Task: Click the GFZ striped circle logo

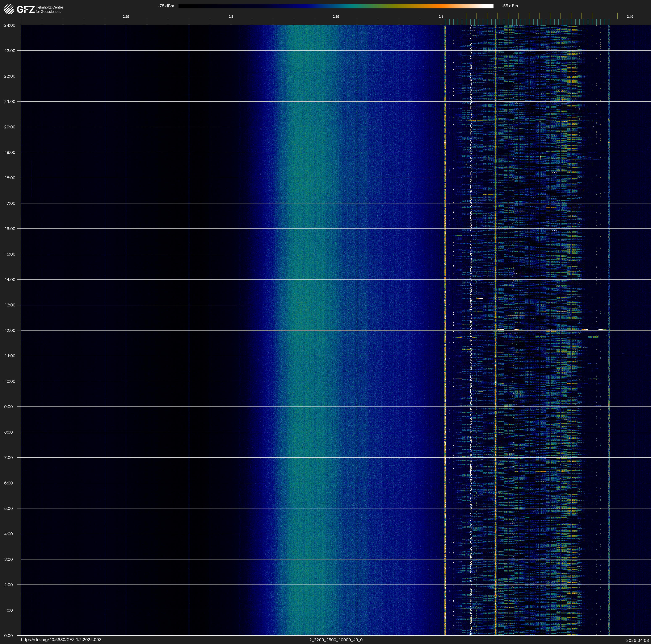Action: click(x=9, y=9)
